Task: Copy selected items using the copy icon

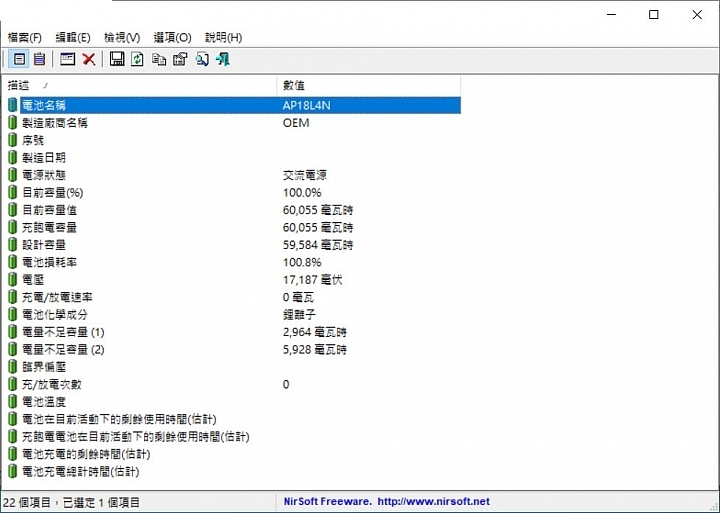Action: click(159, 59)
